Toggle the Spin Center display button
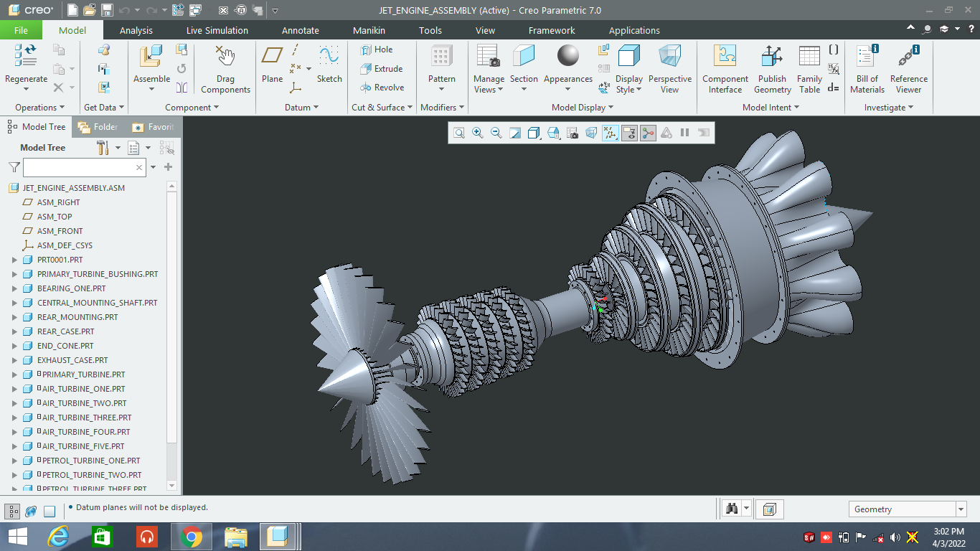Image resolution: width=980 pixels, height=551 pixels. [648, 133]
